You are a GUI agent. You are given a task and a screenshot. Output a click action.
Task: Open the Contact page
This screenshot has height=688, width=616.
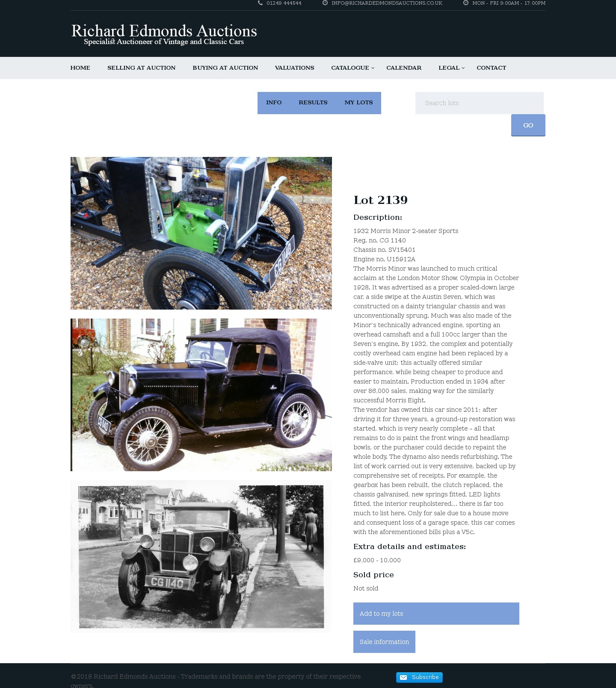[x=492, y=68]
